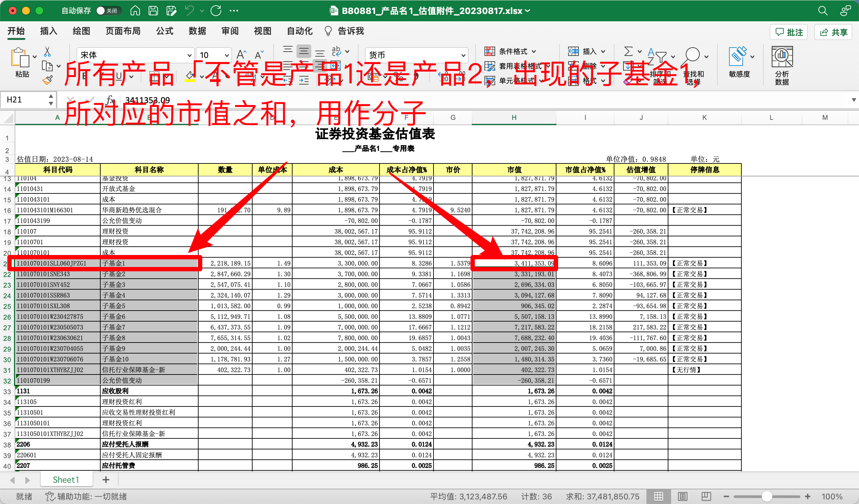This screenshot has height=504, width=859.
Task: Click the Save As pencil-disk icon
Action: coord(172,11)
